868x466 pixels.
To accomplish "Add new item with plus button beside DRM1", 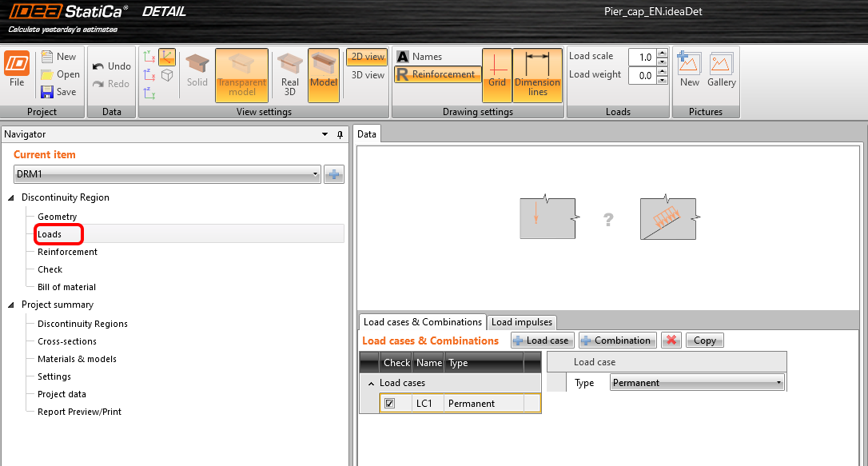I will pyautogui.click(x=333, y=174).
